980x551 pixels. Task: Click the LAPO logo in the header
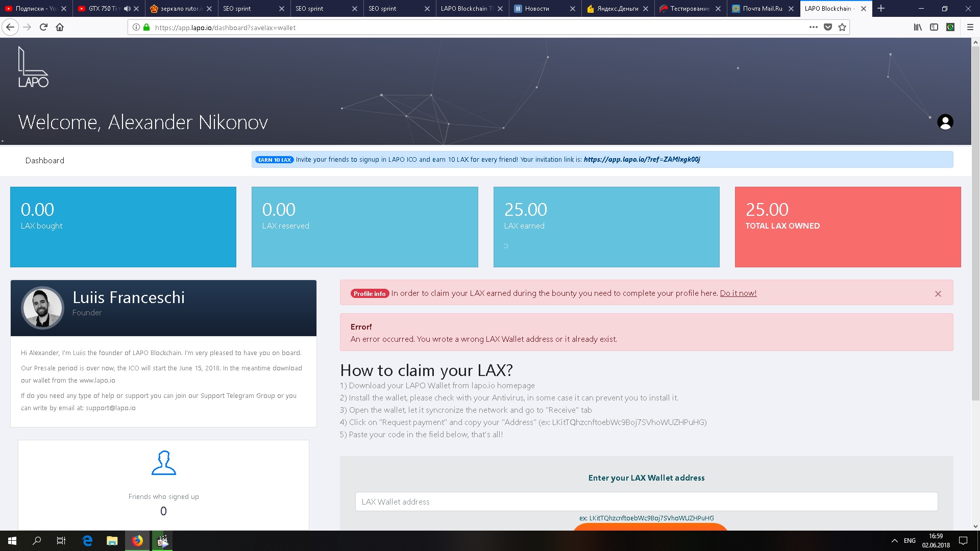tap(33, 67)
